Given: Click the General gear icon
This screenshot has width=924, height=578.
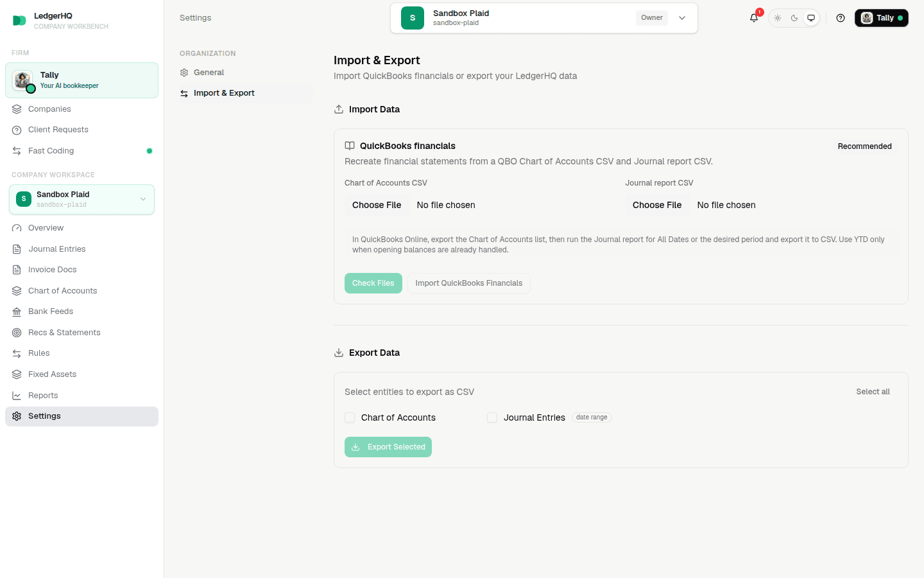Looking at the screenshot, I should (x=184, y=73).
